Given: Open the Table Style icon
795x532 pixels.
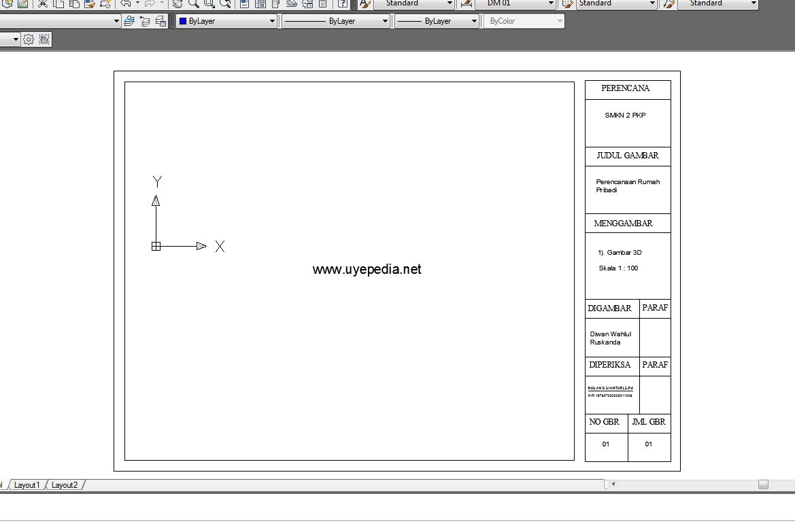Looking at the screenshot, I should (568, 3).
